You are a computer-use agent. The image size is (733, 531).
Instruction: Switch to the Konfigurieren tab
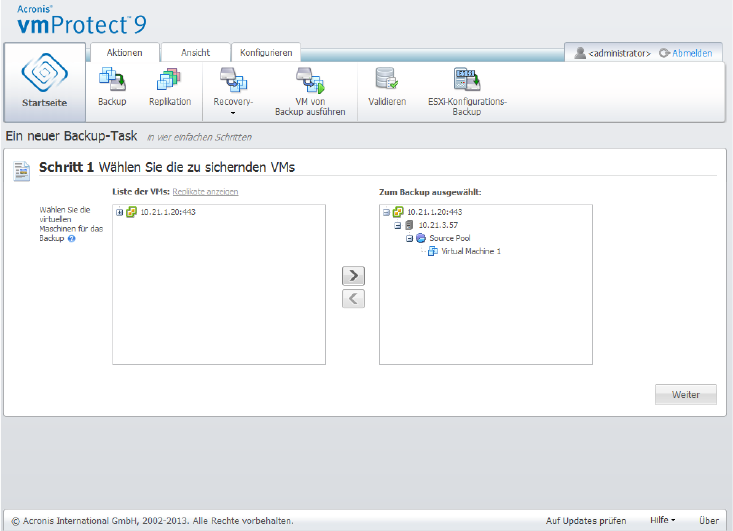tap(266, 52)
